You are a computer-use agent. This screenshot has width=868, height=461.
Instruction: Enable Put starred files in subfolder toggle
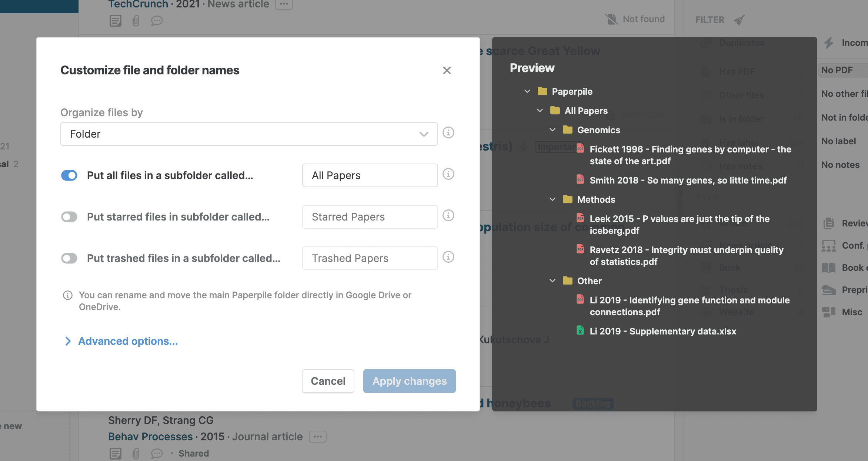click(69, 217)
